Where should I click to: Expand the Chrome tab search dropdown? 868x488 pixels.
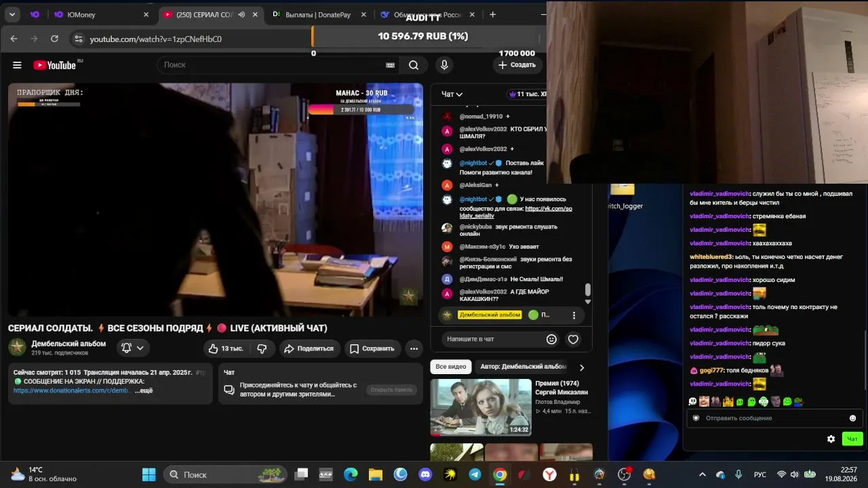pyautogui.click(x=12, y=14)
